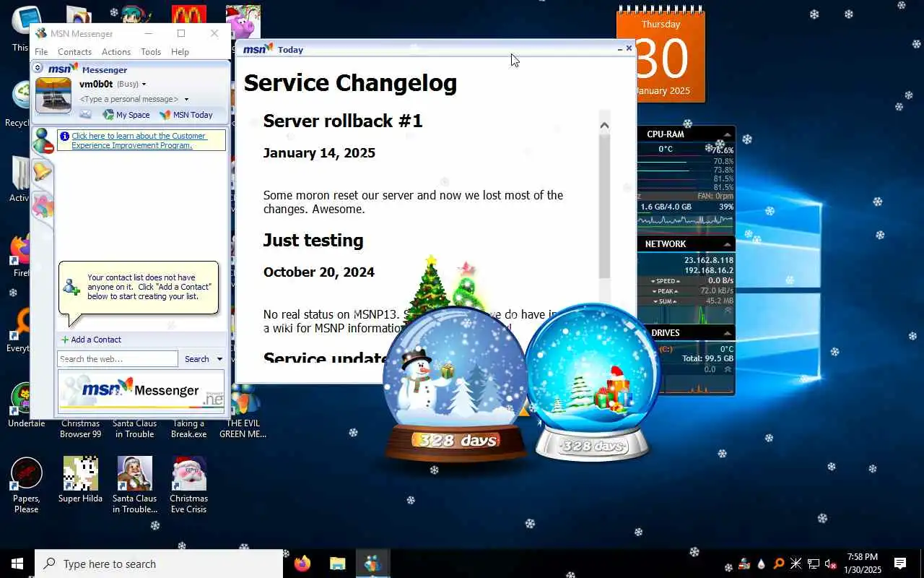Click the MSN Messenger taskbar button
This screenshot has height=578, width=924.
[x=372, y=564]
